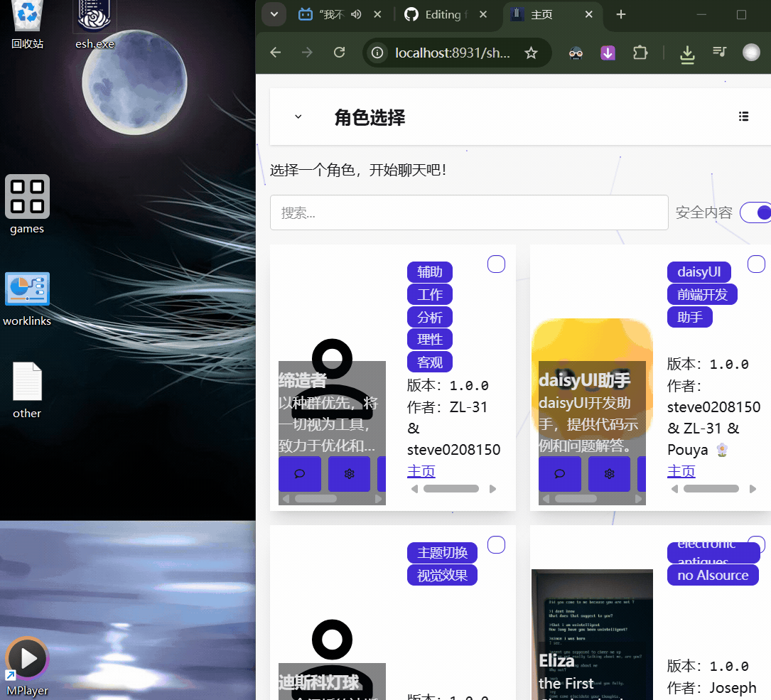Click the 搜索 search input field
This screenshot has height=700, width=771.
(x=469, y=212)
